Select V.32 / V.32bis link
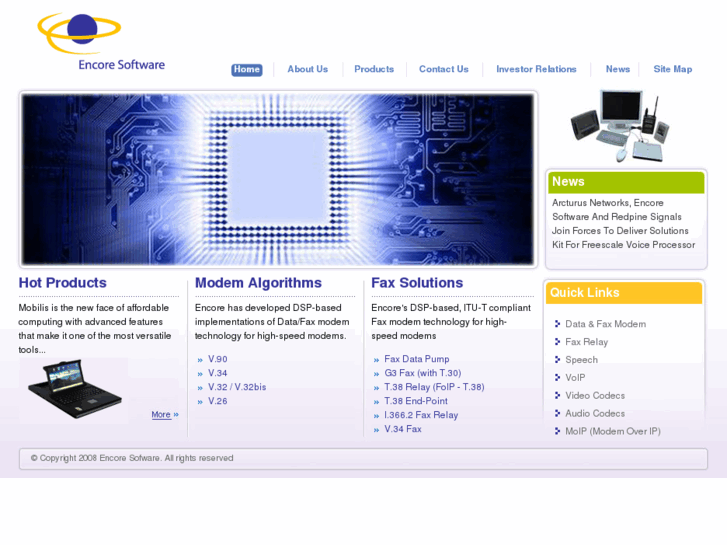This screenshot has width=727, height=545. point(237,387)
